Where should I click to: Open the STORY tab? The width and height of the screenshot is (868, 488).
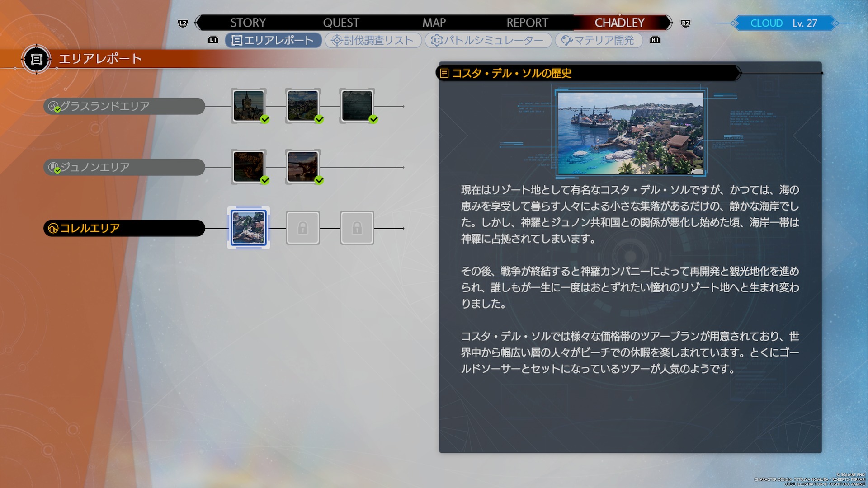pyautogui.click(x=248, y=23)
